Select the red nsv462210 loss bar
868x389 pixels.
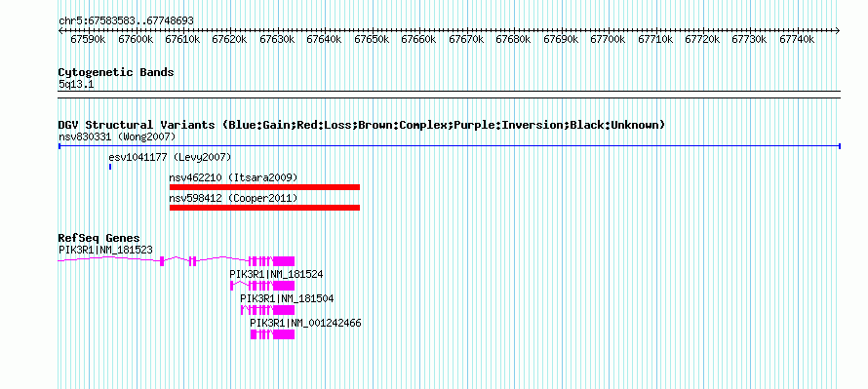[x=264, y=187]
